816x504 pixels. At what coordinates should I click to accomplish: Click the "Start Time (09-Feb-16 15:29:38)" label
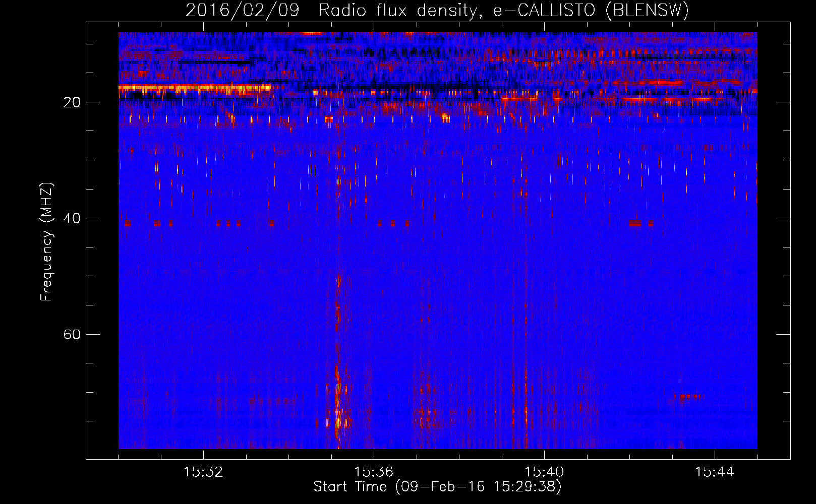(437, 487)
